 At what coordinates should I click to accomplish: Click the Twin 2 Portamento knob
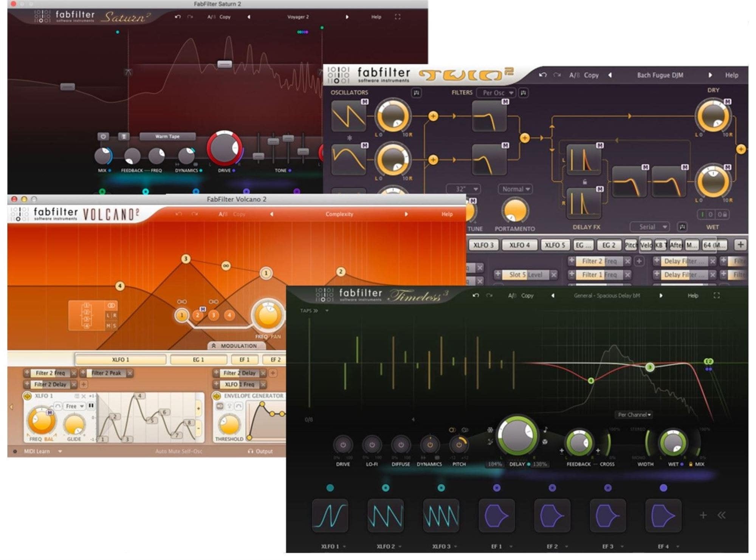pos(515,211)
